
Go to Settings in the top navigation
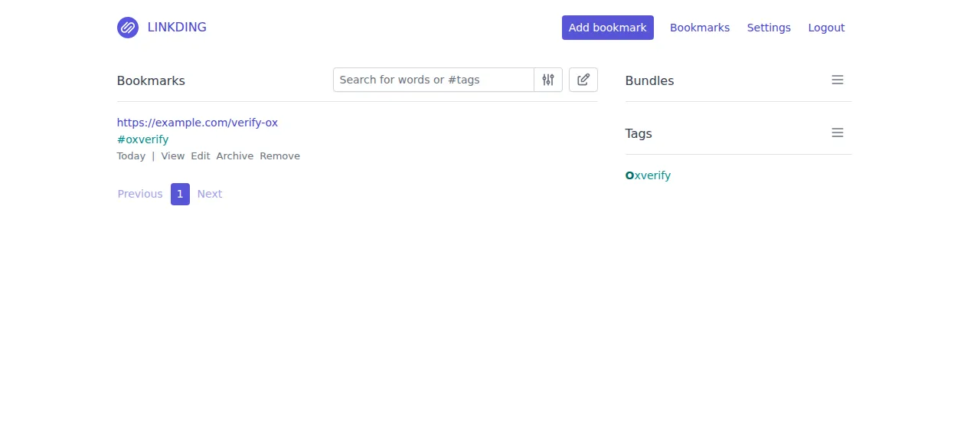click(769, 28)
